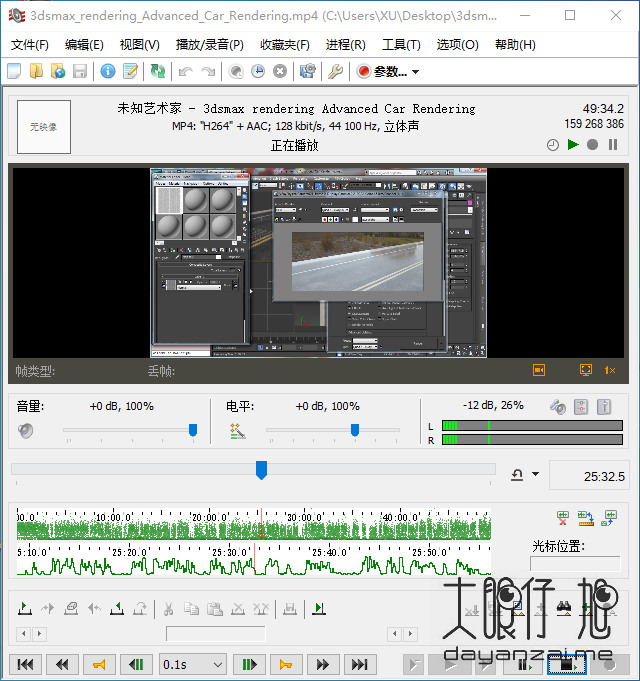Edit file tags with the notepad-pencil icon

(130, 71)
